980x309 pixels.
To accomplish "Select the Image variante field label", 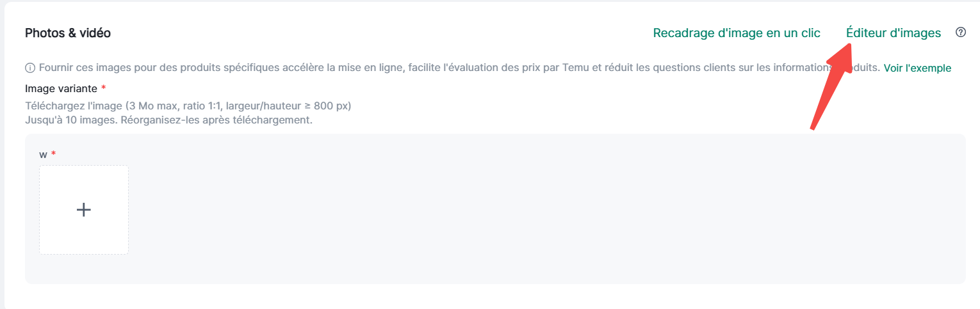I will 61,88.
